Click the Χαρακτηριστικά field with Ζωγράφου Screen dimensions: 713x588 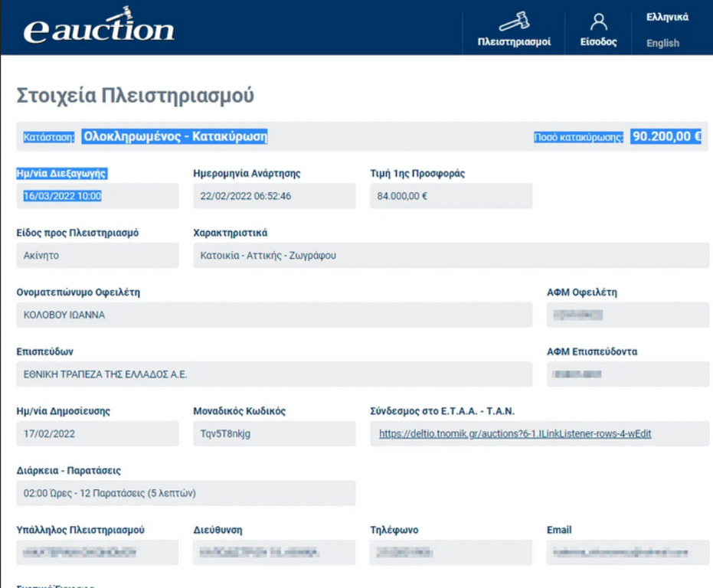click(x=451, y=256)
